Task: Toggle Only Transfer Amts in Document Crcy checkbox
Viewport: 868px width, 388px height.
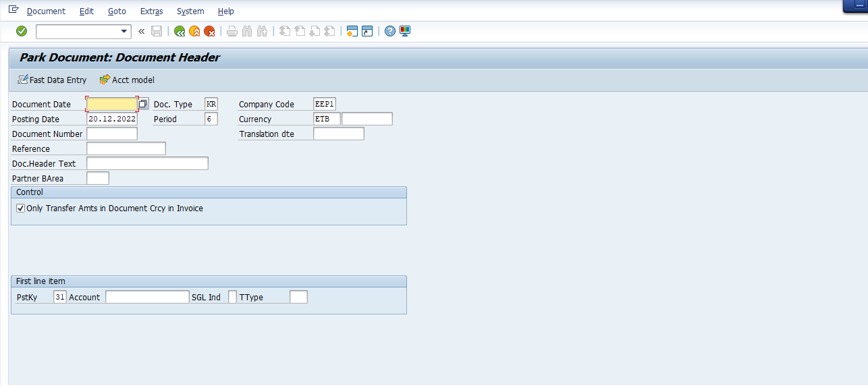Action: pos(20,209)
